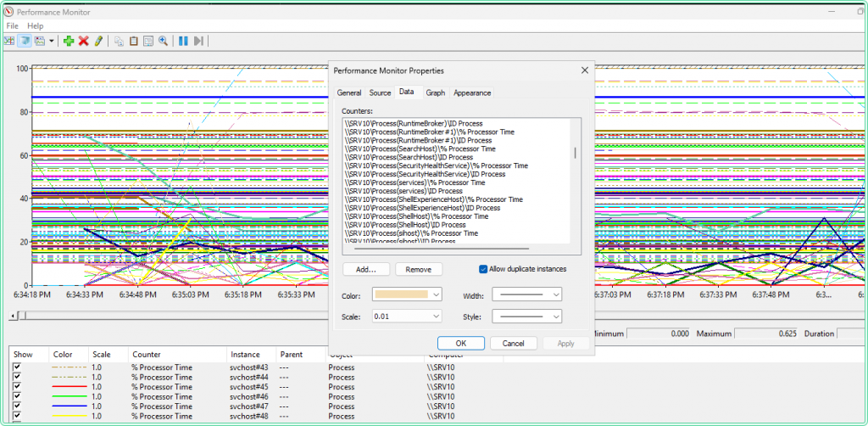Select Process(services)\% Processor Time counter

[x=414, y=182]
